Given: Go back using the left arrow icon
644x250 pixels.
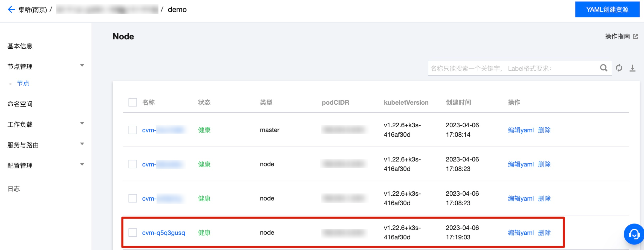Looking at the screenshot, I should (11, 10).
